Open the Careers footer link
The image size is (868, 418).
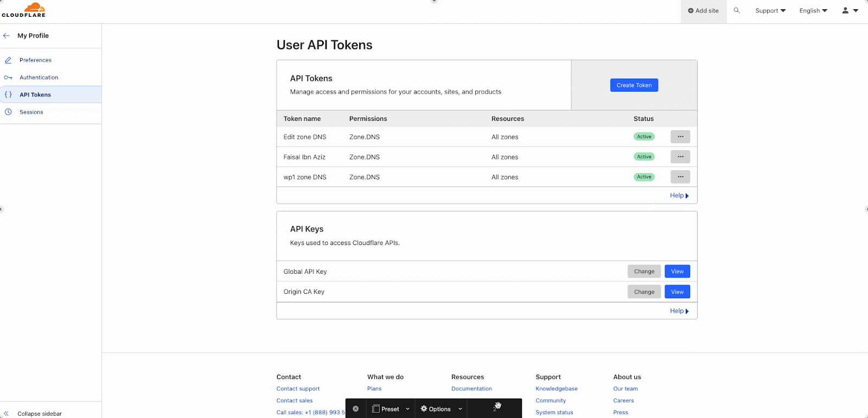coord(623,401)
